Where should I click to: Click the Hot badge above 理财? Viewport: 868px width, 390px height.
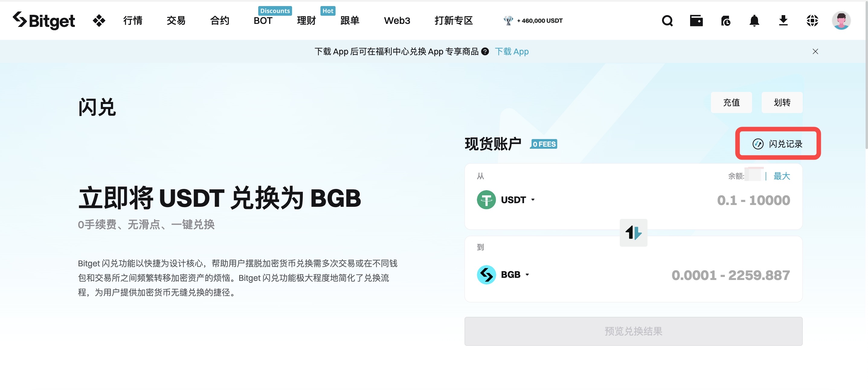click(x=327, y=11)
